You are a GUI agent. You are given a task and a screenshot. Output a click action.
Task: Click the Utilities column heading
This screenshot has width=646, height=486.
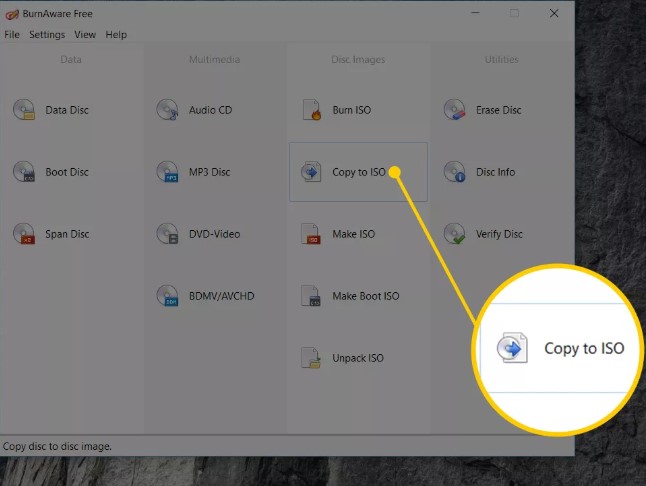tap(501, 59)
